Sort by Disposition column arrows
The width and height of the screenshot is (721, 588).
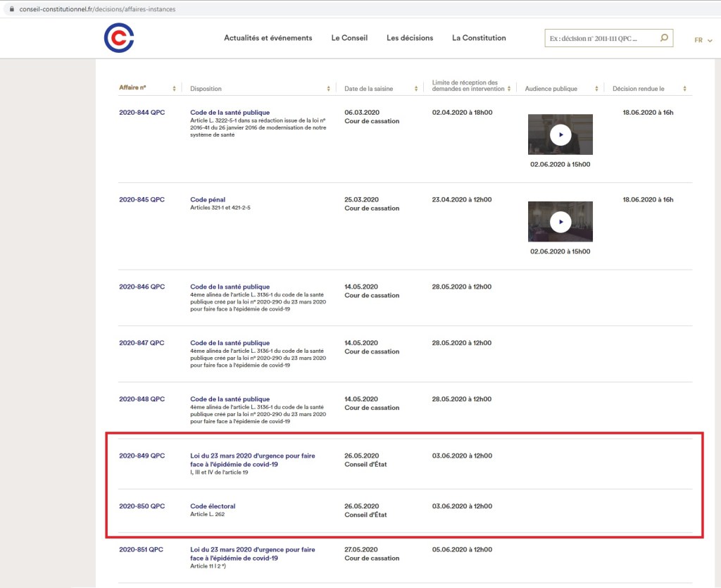[x=328, y=89]
